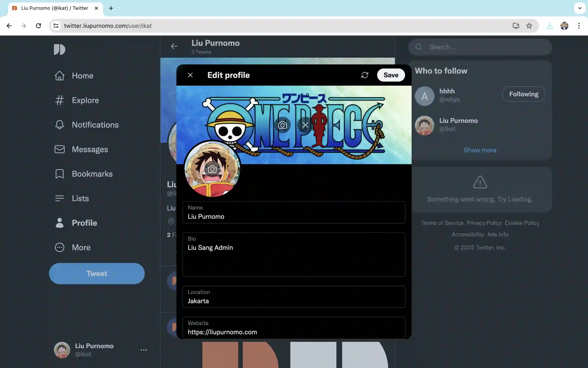Click @ikat handle in Who to follow

pos(447,129)
